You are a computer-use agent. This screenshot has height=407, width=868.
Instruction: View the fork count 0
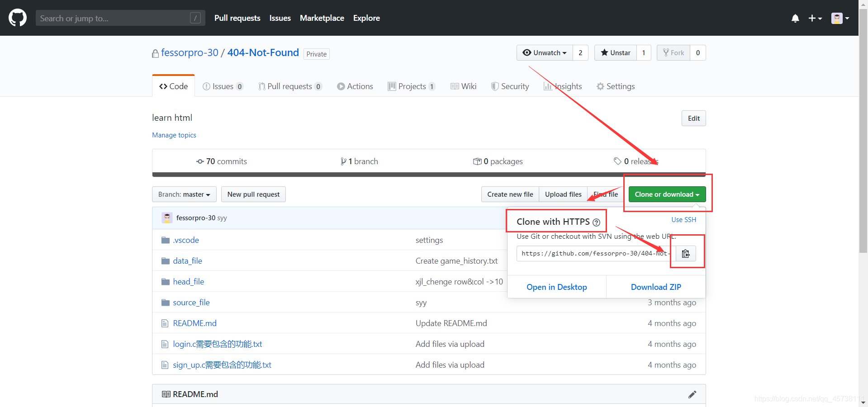click(698, 53)
